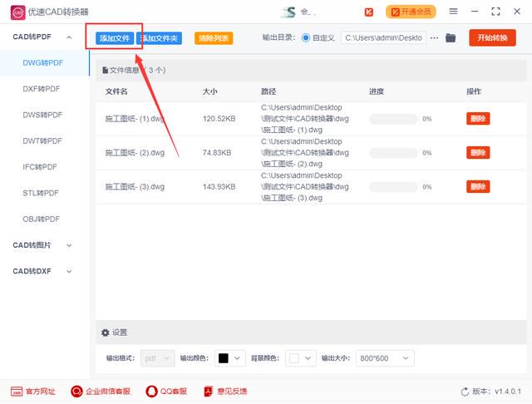Click the QQ客服 link text
532x404 pixels.
pyautogui.click(x=174, y=392)
